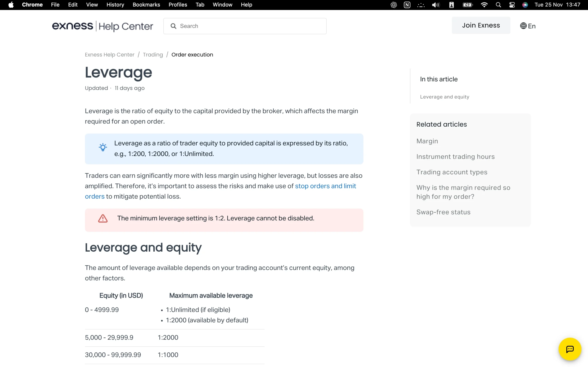Click the globe language icon
588x367 pixels.
(x=523, y=26)
